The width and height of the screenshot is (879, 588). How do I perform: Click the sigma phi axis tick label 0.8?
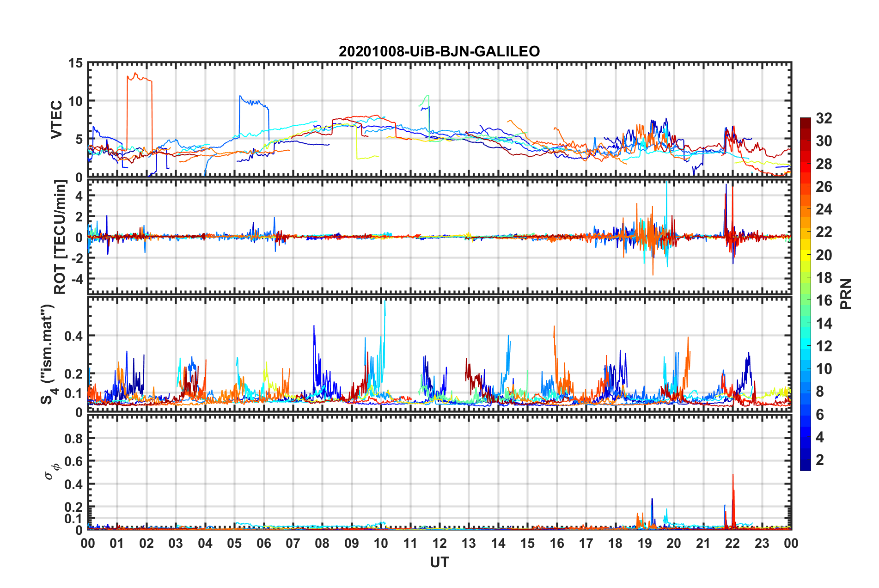(73, 439)
